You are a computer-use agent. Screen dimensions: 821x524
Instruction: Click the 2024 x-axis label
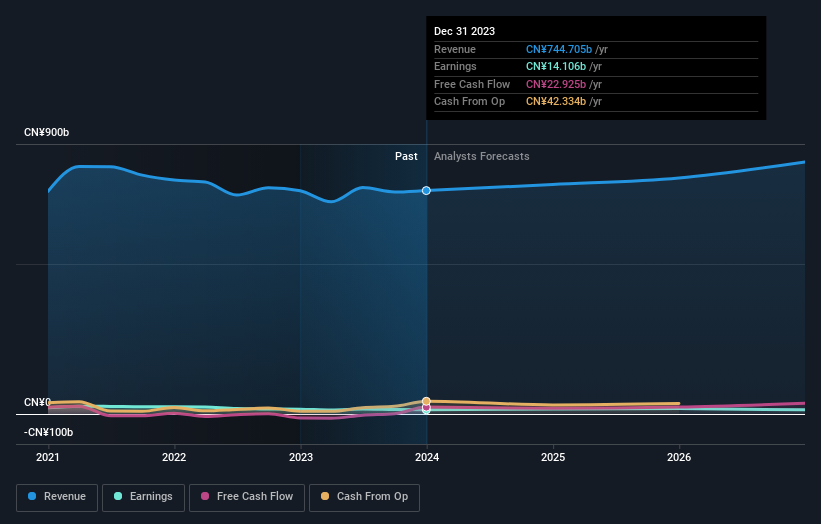pyautogui.click(x=427, y=458)
